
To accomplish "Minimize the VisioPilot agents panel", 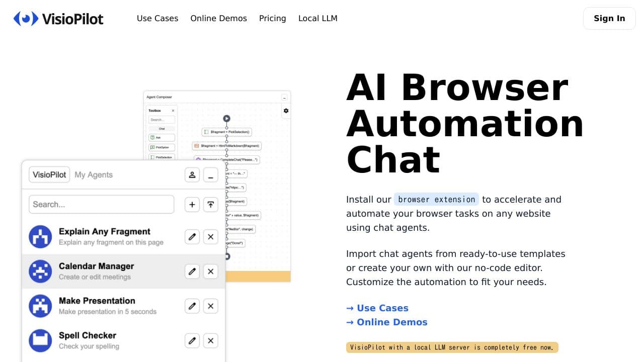I will [x=210, y=175].
